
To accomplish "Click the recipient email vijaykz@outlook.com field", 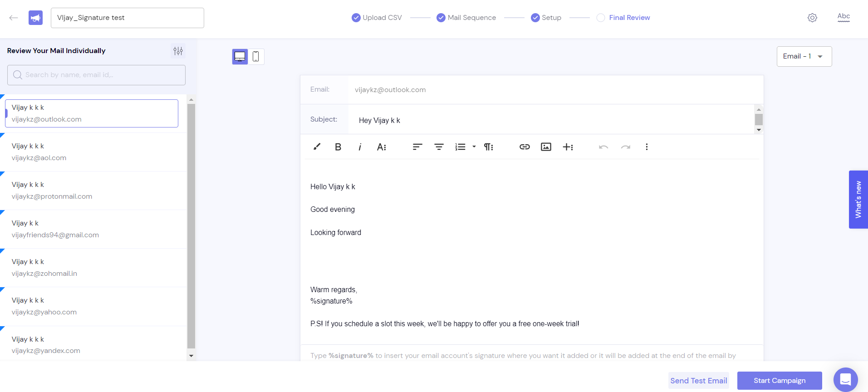I will 555,90.
